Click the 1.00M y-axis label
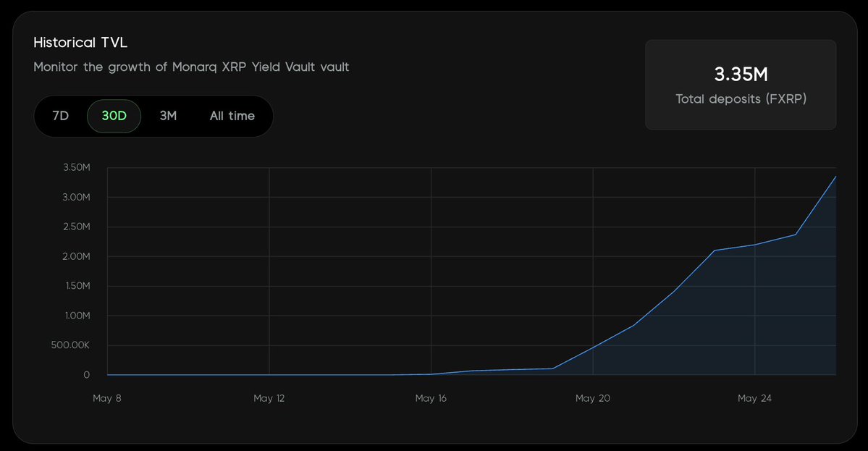Screen dimensions: 868x451 pyautogui.click(x=77, y=316)
